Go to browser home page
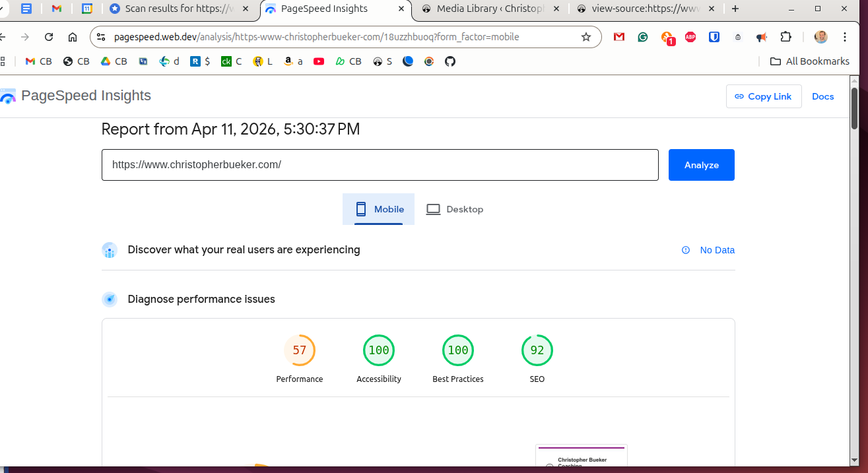The image size is (868, 473). pos(73,37)
